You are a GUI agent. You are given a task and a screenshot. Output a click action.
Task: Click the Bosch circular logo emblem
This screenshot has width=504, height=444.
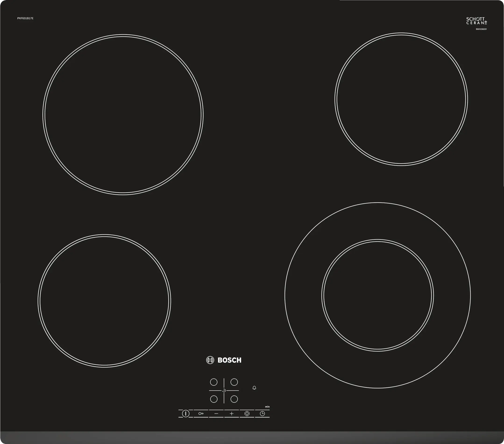210,360
